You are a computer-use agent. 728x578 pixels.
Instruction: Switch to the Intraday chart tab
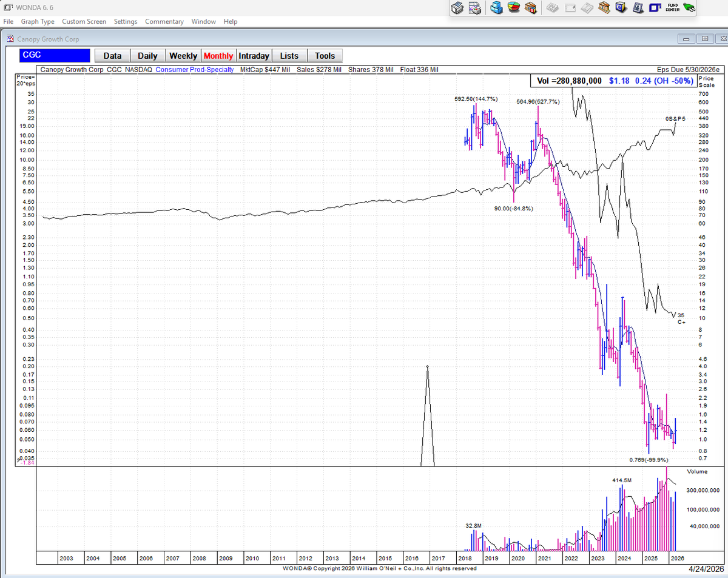tap(254, 56)
